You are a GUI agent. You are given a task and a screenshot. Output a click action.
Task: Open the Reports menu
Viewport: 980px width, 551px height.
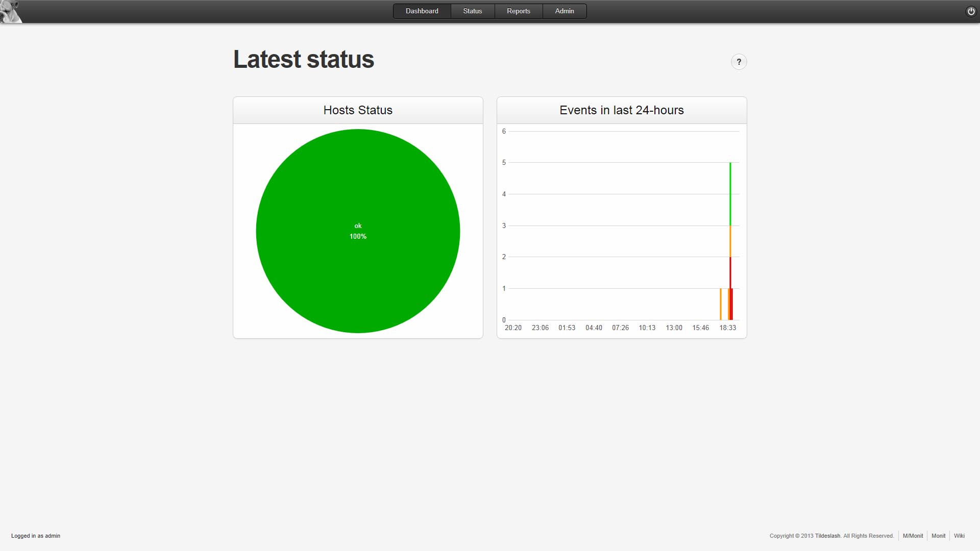[x=518, y=11]
